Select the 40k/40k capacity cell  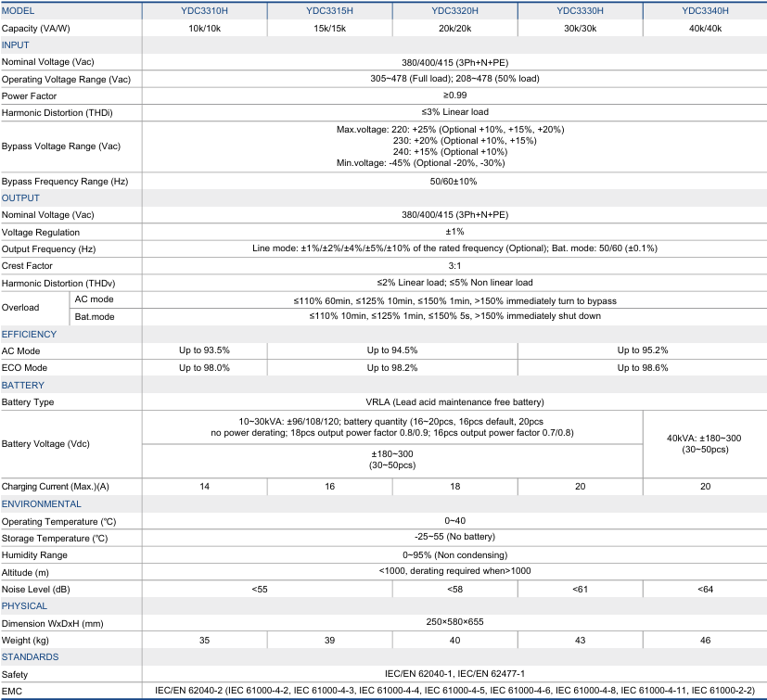coord(706,29)
